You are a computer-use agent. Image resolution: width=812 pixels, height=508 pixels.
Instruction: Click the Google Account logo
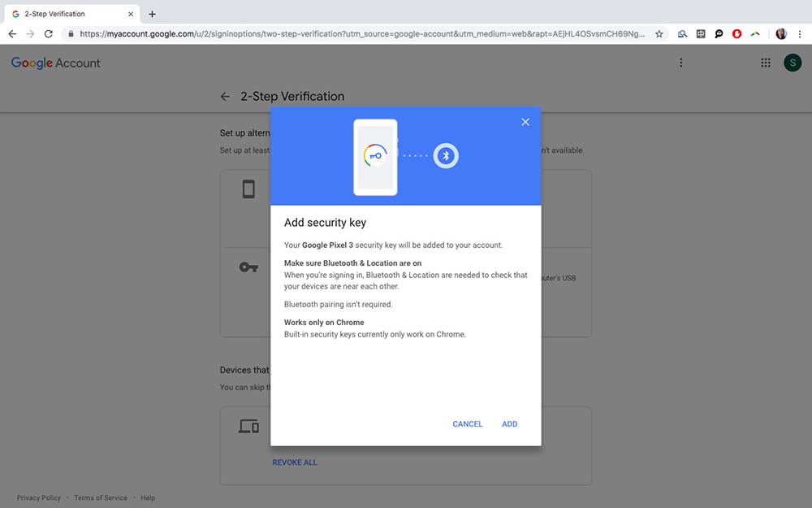click(x=55, y=63)
